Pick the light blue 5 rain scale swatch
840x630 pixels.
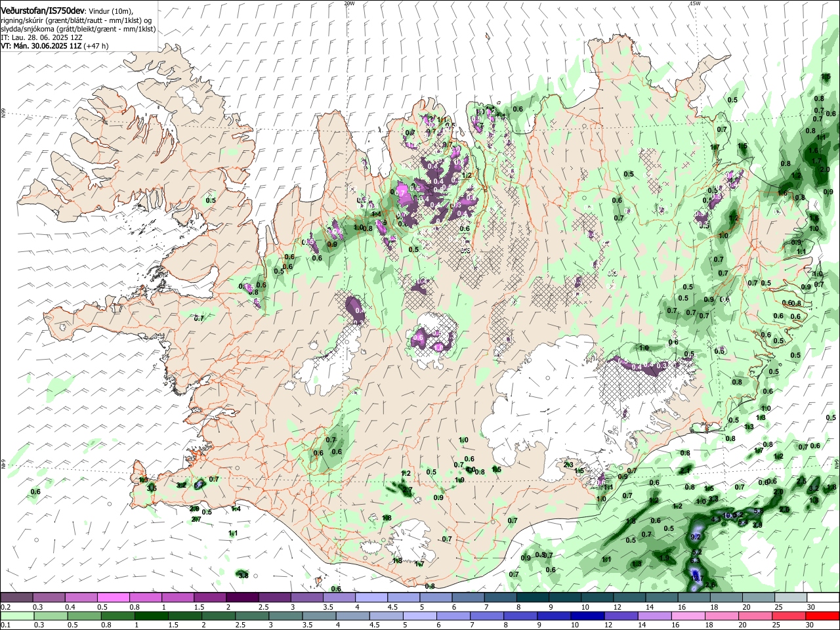click(x=420, y=616)
